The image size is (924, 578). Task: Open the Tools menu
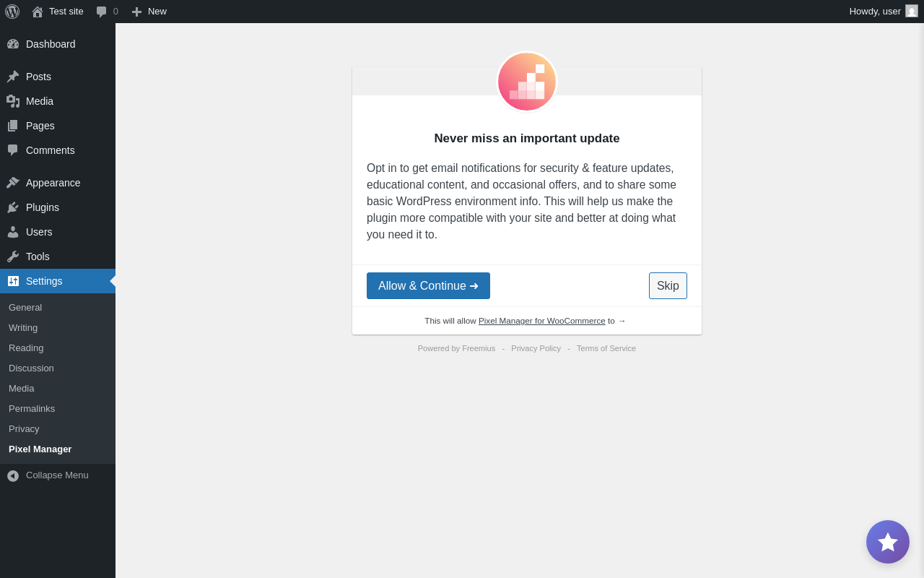pos(58,256)
